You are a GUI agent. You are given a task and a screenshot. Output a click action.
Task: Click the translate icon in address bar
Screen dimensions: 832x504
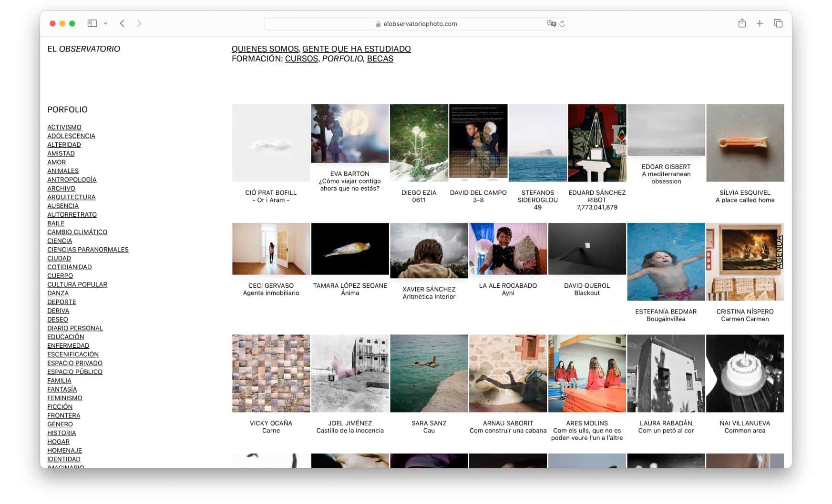551,23
